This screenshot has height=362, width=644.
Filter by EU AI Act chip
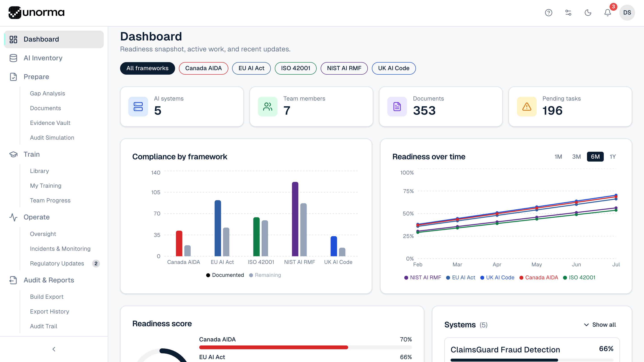(251, 68)
